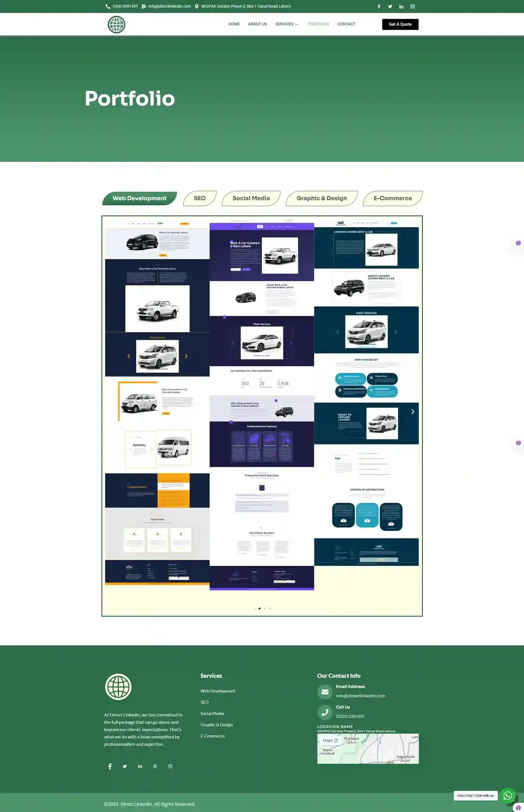Open the Rent a Car Township Lahore thumbnail

[157, 402]
